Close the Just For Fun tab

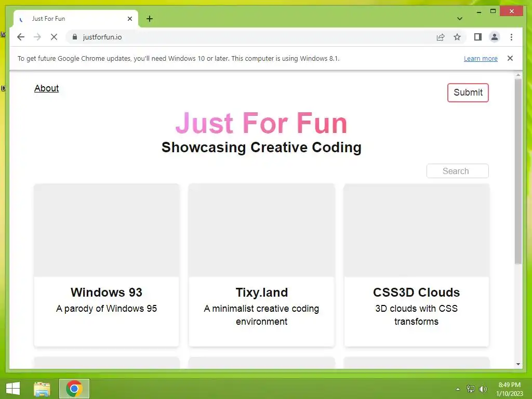pos(129,19)
